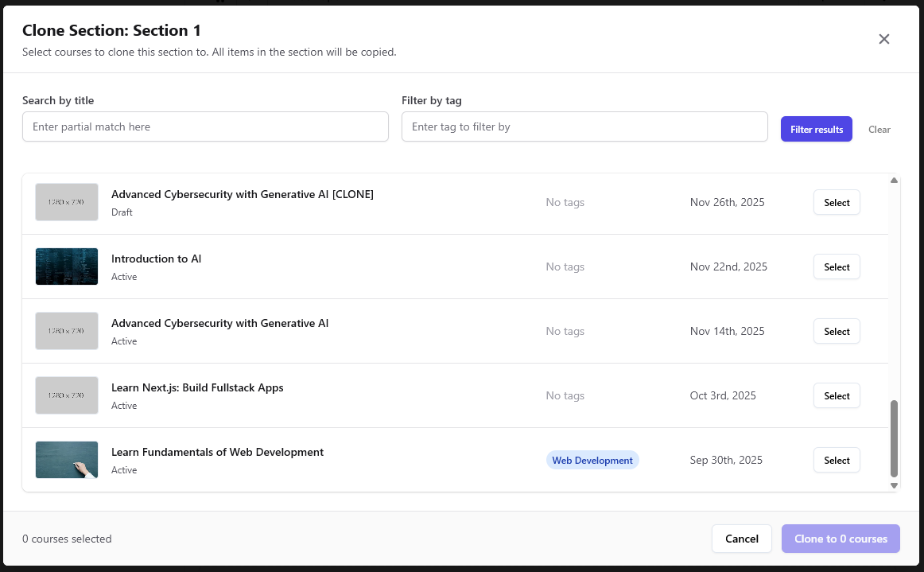Image resolution: width=924 pixels, height=572 pixels.
Task: Select Learn Next.js: Build Fullstack Apps course
Action: pos(836,396)
